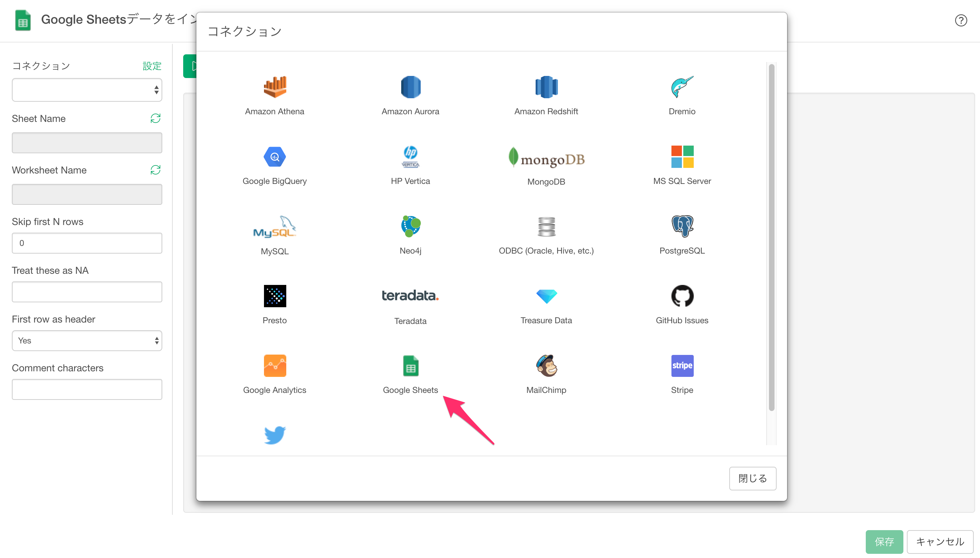The height and width of the screenshot is (558, 980).
Task: Click the Amazon Athena label
Action: tap(275, 111)
